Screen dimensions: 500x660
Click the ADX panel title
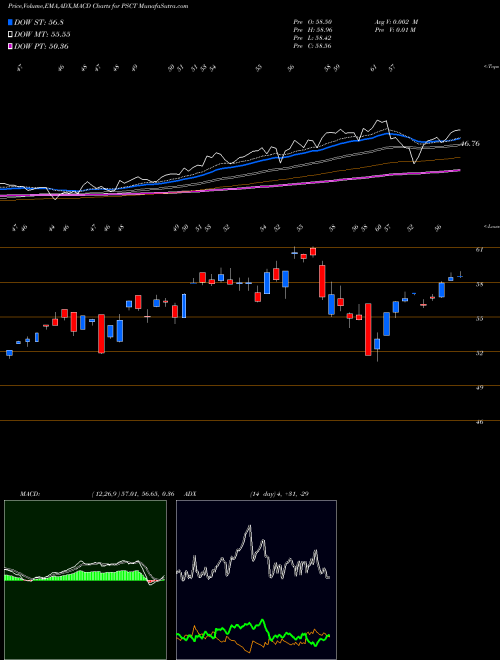pos(190,494)
